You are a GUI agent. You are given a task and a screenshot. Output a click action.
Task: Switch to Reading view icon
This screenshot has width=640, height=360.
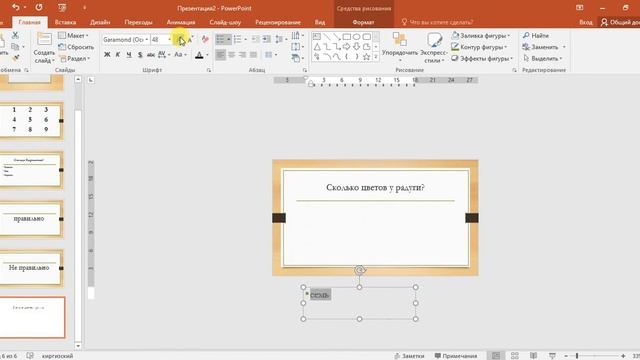point(533,356)
